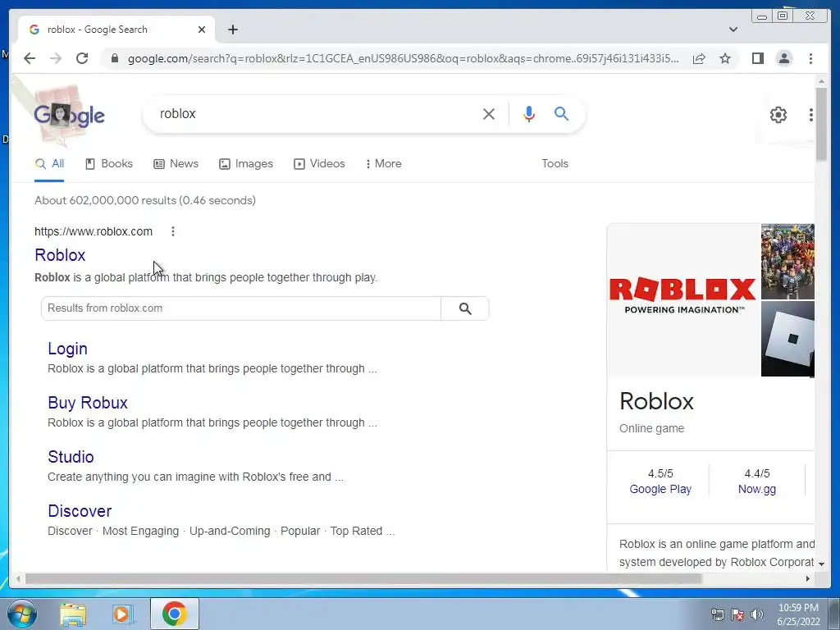Open Windows Media Player from taskbar
This screenshot has height=630, width=840.
(122, 614)
